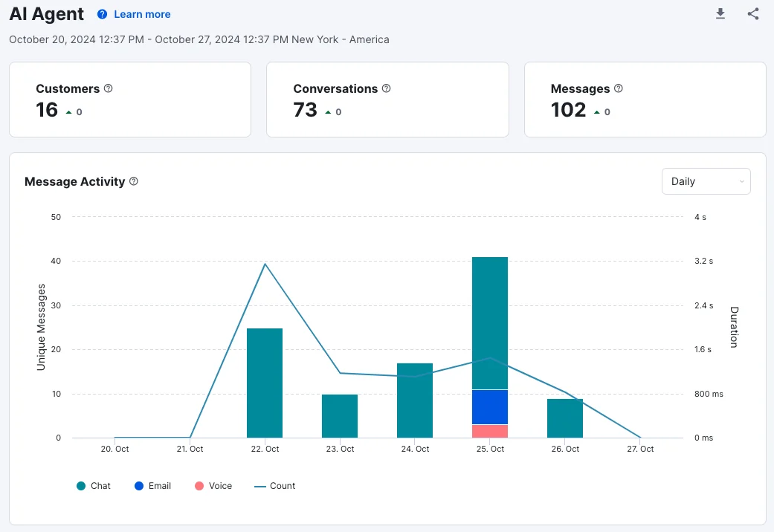Click the Customers card title
The image size is (774, 532).
tap(68, 89)
